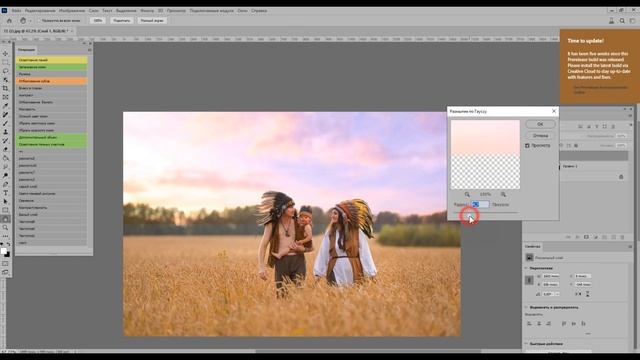
Task: Confirm the Gaussian Blur with OK
Action: tap(540, 124)
